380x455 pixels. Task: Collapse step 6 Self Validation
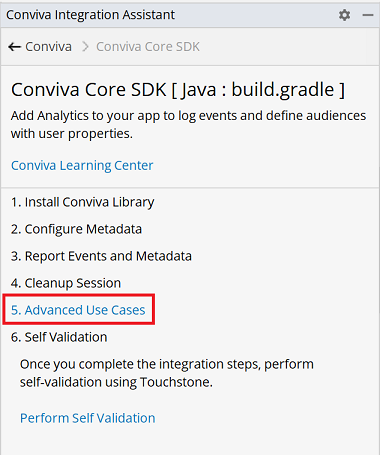[x=59, y=337]
